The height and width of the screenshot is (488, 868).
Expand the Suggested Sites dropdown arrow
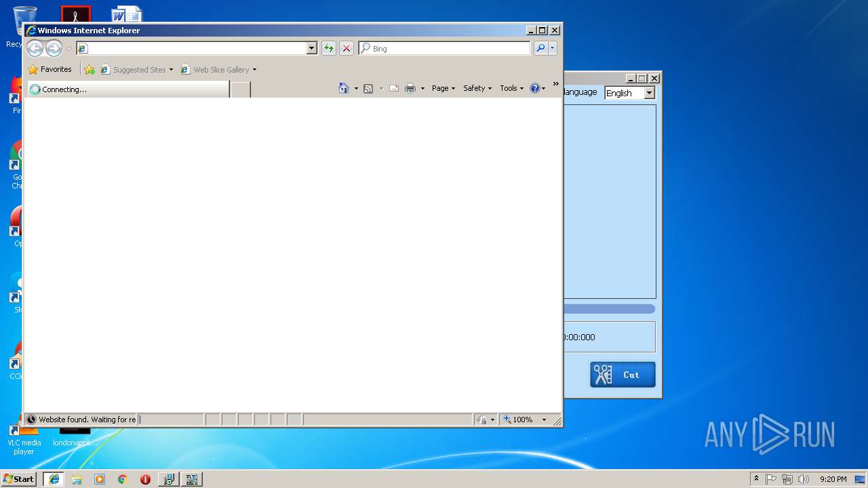click(171, 69)
